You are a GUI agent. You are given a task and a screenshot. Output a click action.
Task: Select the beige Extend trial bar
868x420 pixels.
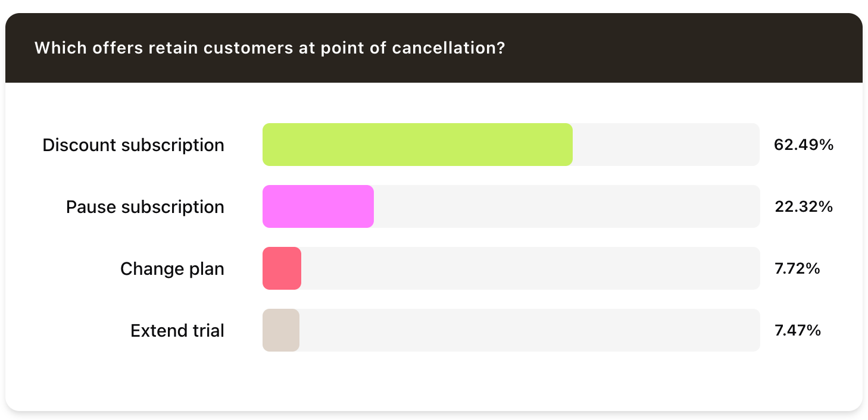(281, 330)
